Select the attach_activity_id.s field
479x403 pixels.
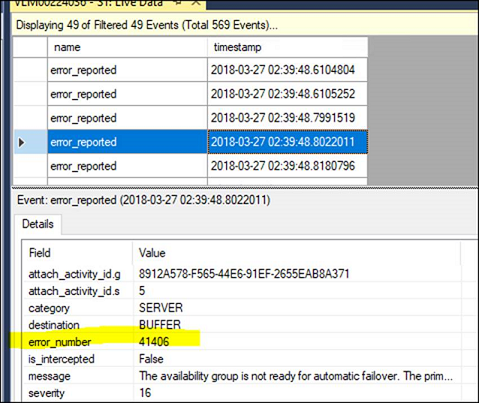click(74, 291)
